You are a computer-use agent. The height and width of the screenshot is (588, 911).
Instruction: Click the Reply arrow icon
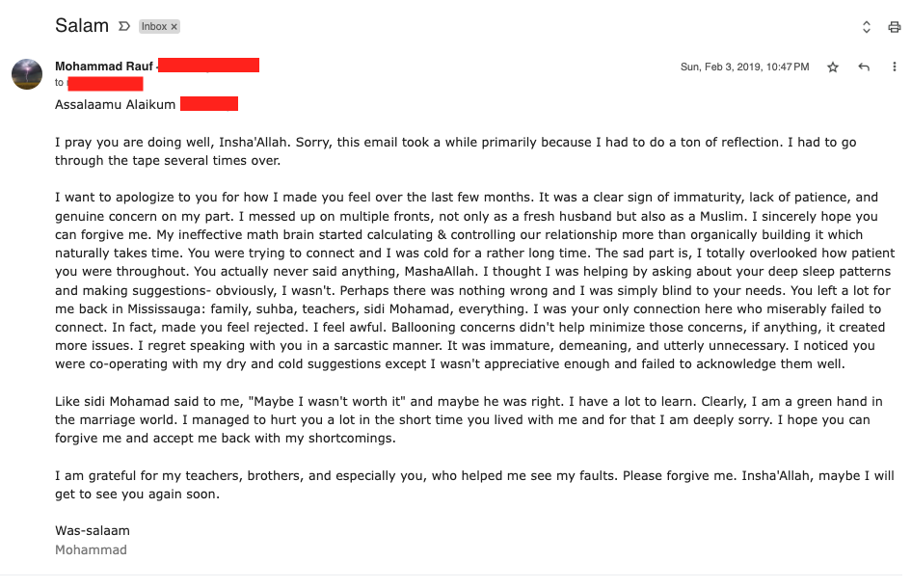864,67
